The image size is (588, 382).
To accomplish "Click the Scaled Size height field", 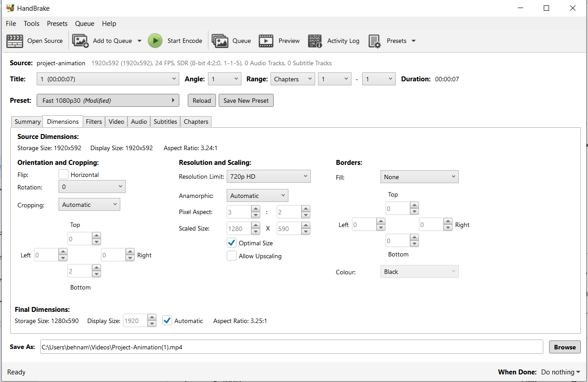I will [289, 229].
